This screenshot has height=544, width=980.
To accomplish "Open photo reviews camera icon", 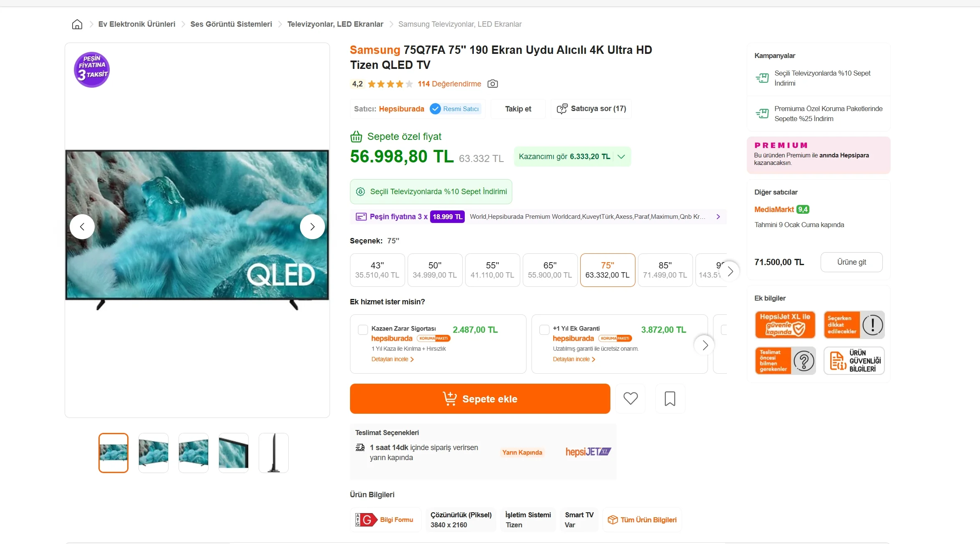I will pos(493,84).
